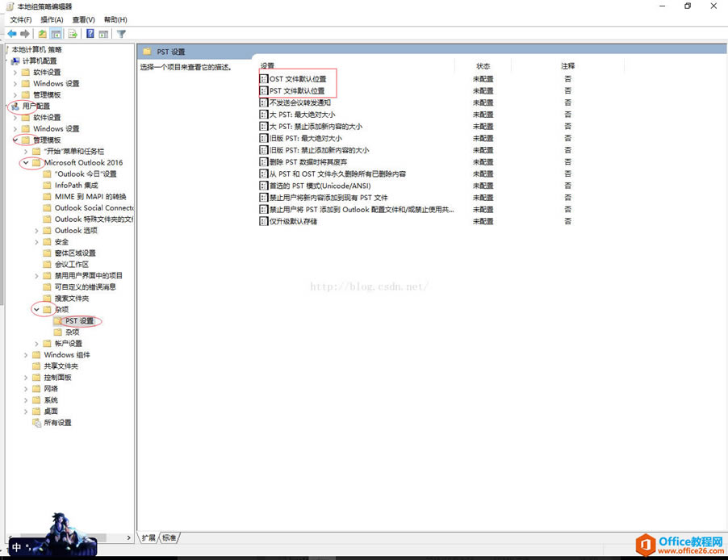Click the Export list toolbar icon
This screenshot has width=728, height=560.
pyautogui.click(x=73, y=34)
